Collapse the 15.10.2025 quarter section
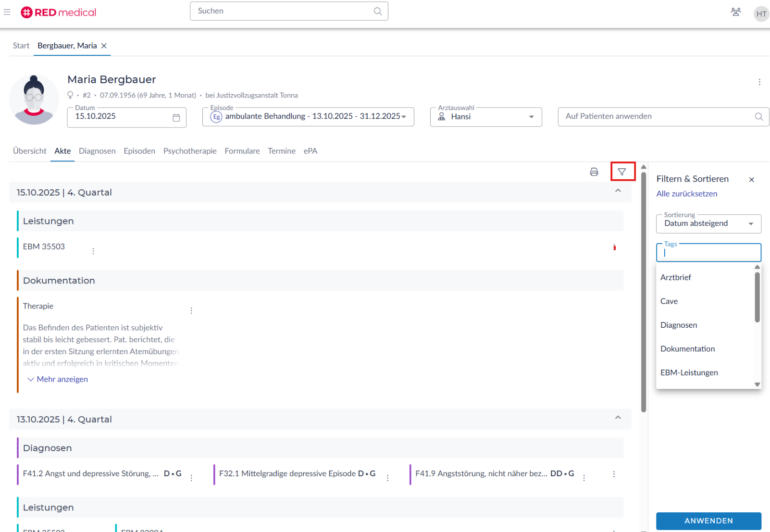 [x=618, y=191]
